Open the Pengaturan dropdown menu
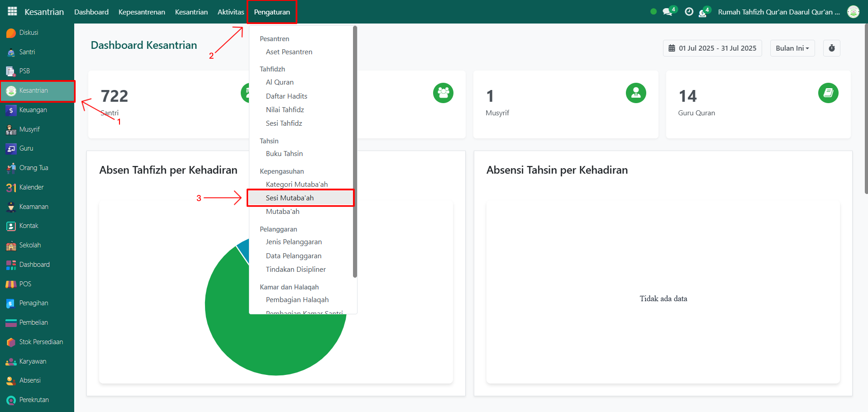 pyautogui.click(x=272, y=12)
